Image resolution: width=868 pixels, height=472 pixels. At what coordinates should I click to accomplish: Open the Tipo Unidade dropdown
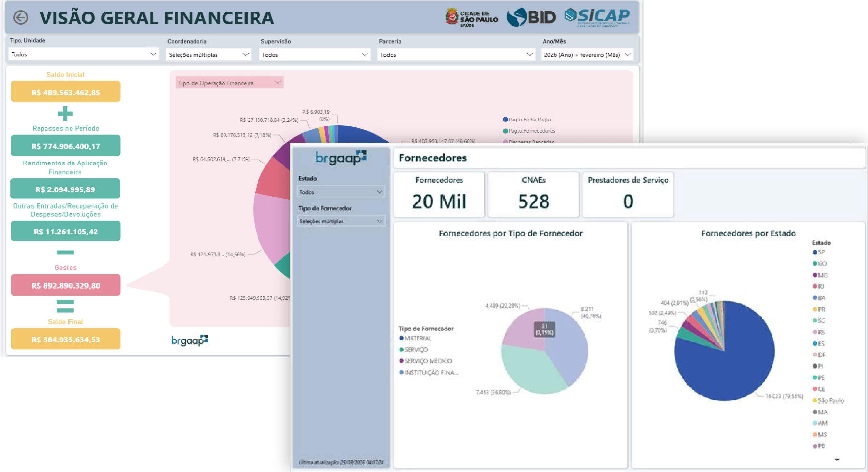[83, 54]
